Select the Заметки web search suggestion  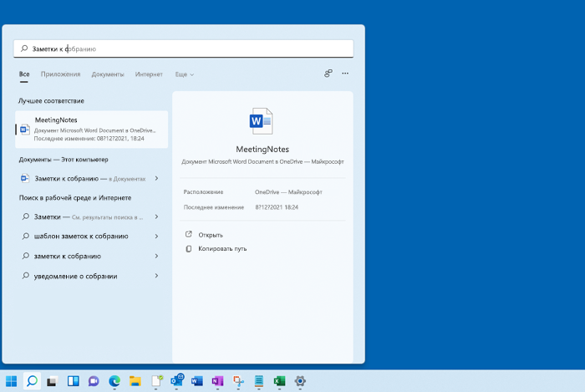click(x=91, y=216)
